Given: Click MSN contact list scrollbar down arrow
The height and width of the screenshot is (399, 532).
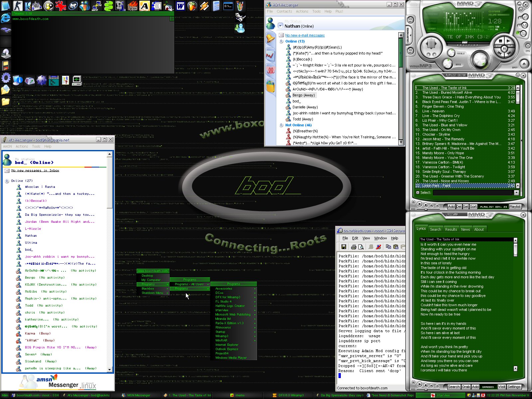Looking at the screenshot, I should (401, 142).
